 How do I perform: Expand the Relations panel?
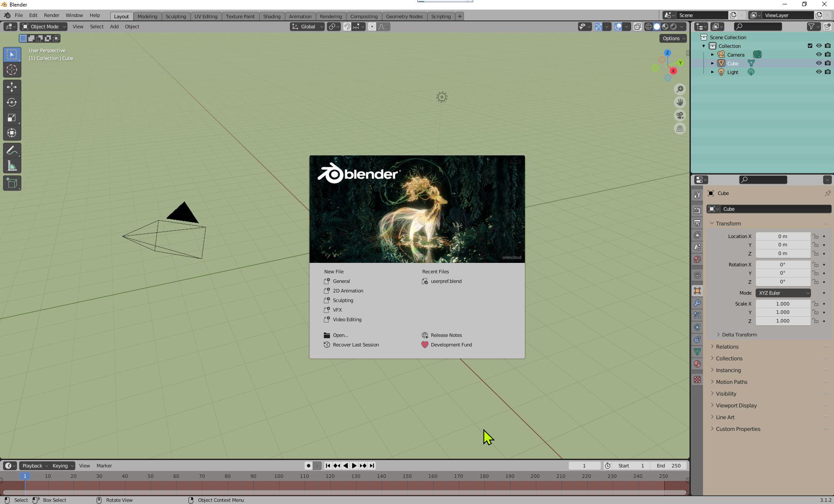point(727,347)
